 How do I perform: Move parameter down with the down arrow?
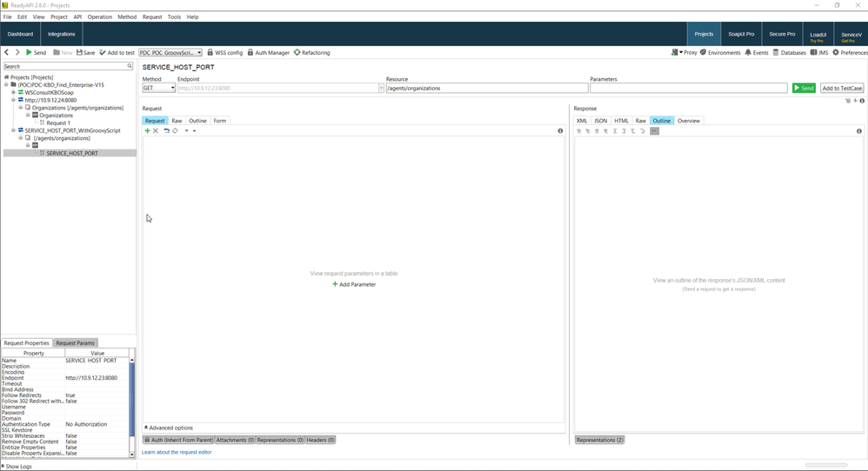(186, 131)
